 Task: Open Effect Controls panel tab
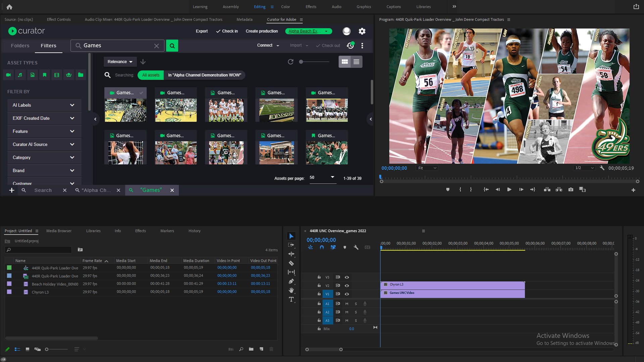coord(59,19)
